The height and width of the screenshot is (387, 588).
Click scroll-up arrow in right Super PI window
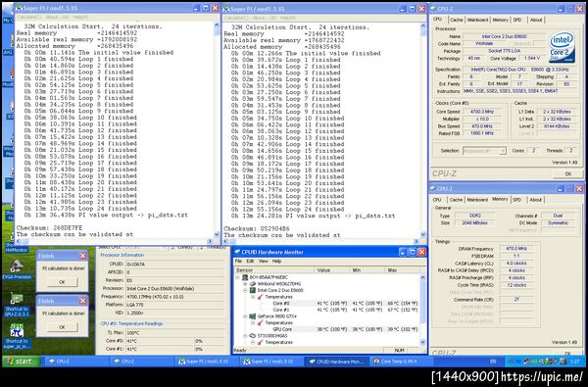click(x=423, y=26)
